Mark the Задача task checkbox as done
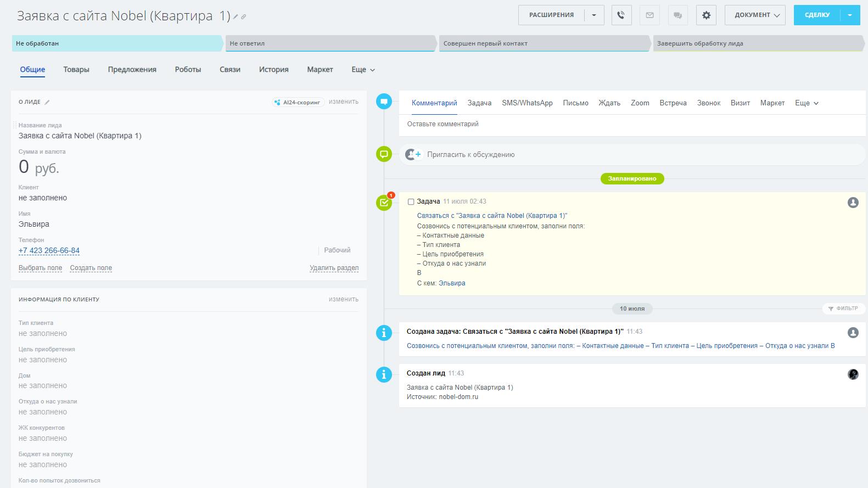The height and width of the screenshot is (488, 868). pyautogui.click(x=411, y=202)
